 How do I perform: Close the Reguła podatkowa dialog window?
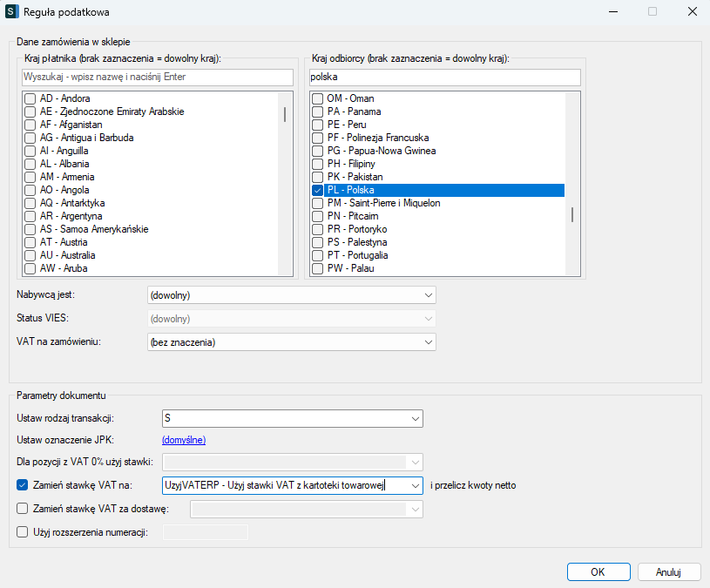[691, 12]
